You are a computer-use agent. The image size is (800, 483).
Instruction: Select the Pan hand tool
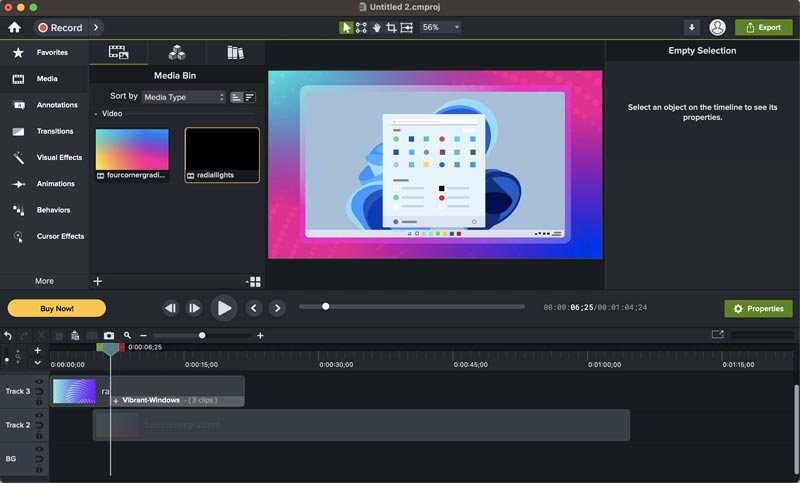click(x=377, y=28)
